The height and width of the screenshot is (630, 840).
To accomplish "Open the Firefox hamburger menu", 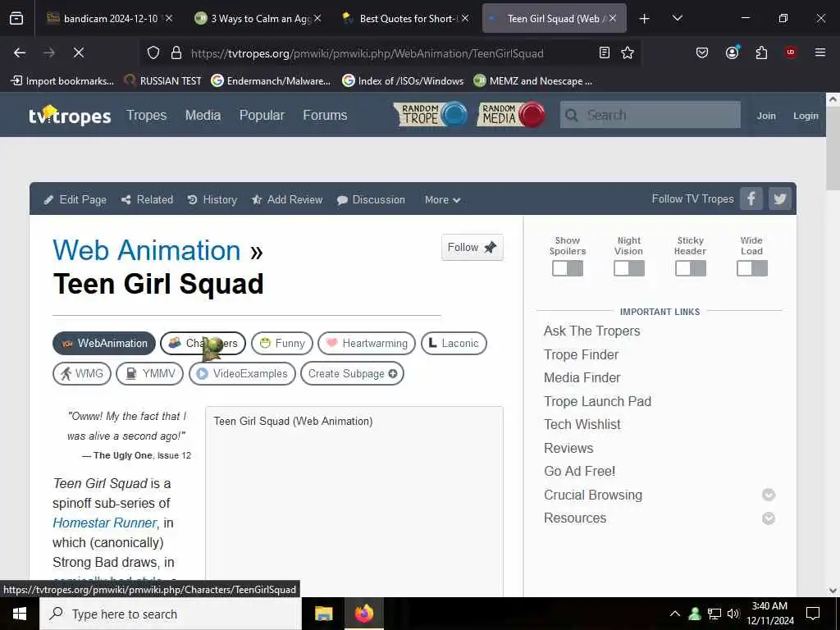I will pyautogui.click(x=819, y=52).
